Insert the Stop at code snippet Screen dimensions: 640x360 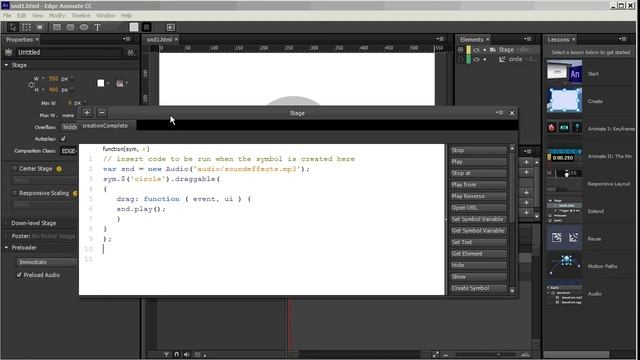(x=478, y=173)
